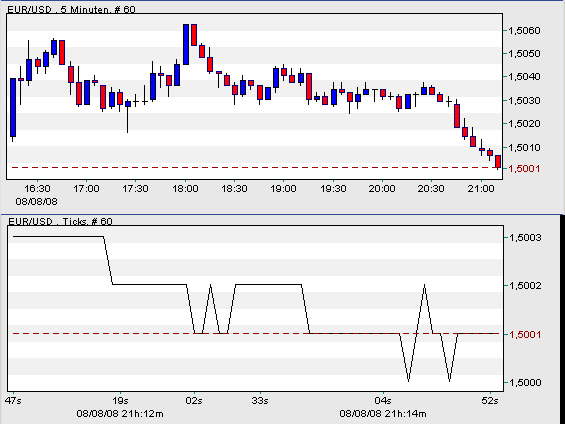565x424 pixels.
Task: Click the 19:00 time axis label
Action: pos(283,189)
